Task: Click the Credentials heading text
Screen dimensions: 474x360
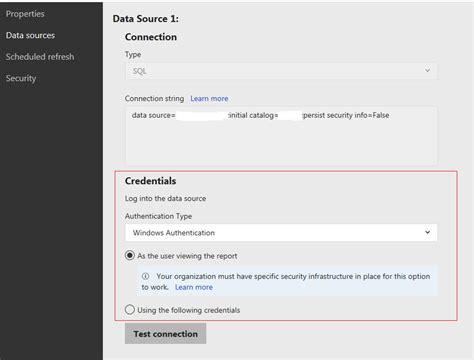Action: click(150, 181)
